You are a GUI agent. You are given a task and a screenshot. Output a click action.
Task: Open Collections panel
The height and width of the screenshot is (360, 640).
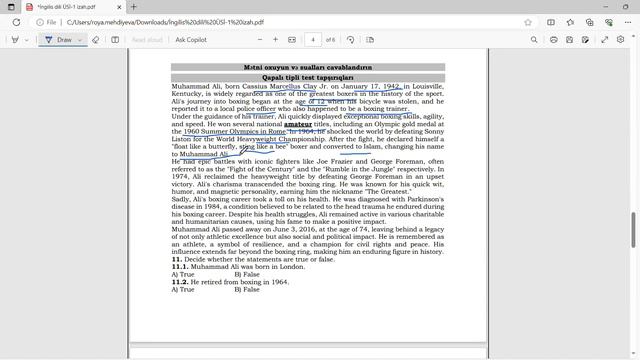589,22
